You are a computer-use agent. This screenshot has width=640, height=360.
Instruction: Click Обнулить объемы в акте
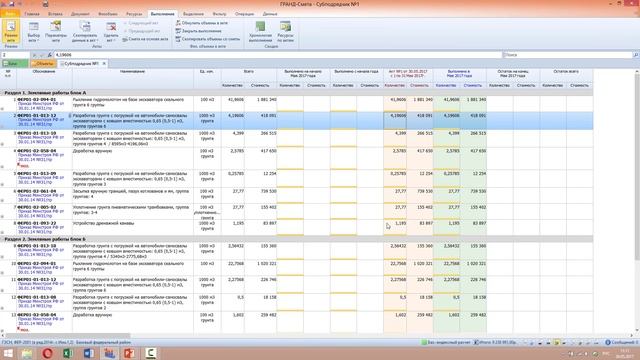point(202,23)
